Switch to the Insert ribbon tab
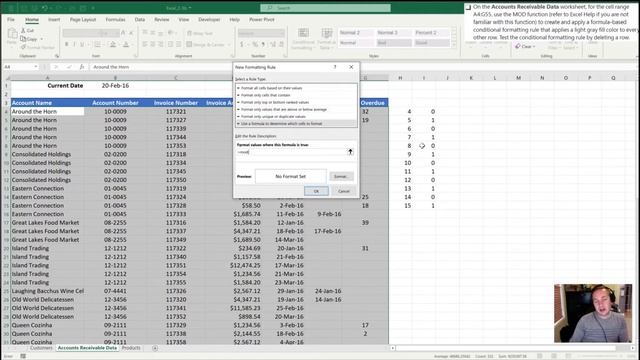The height and width of the screenshot is (360, 640). 54,20
